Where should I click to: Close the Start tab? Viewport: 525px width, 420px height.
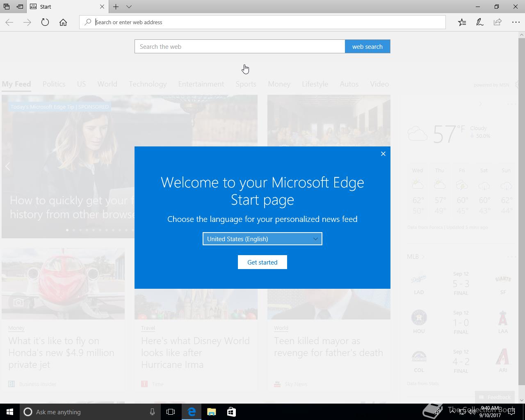(102, 7)
